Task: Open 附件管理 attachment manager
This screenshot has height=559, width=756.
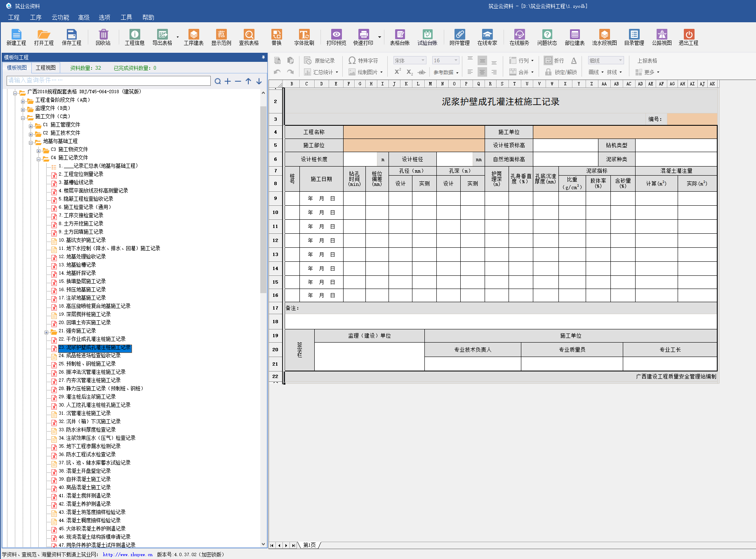Action: click(459, 37)
